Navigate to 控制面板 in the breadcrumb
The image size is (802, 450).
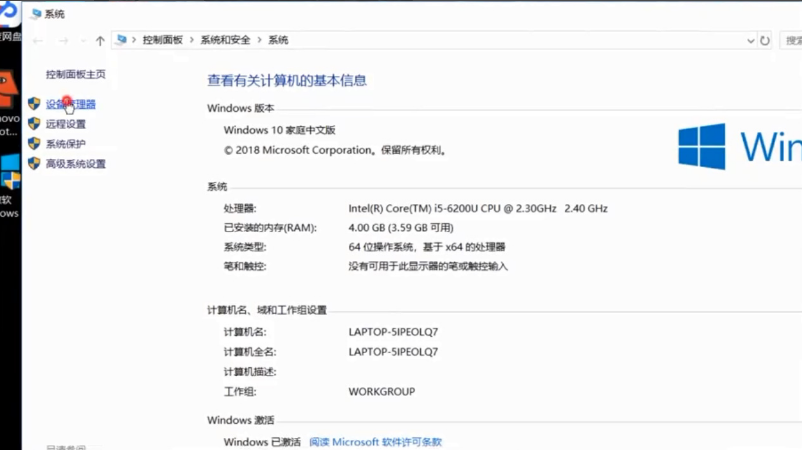tap(163, 40)
